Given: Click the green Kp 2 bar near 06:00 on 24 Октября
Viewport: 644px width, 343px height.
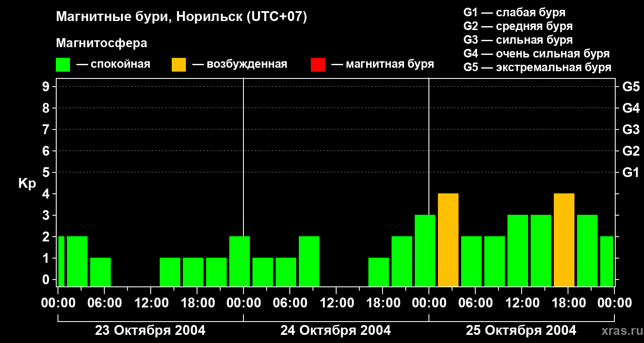Looking at the screenshot, I should [309, 262].
